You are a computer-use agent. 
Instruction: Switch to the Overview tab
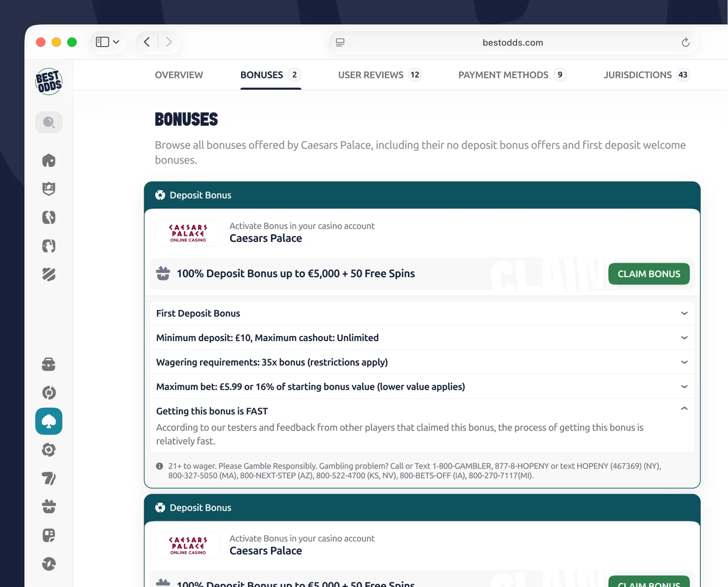(x=179, y=75)
